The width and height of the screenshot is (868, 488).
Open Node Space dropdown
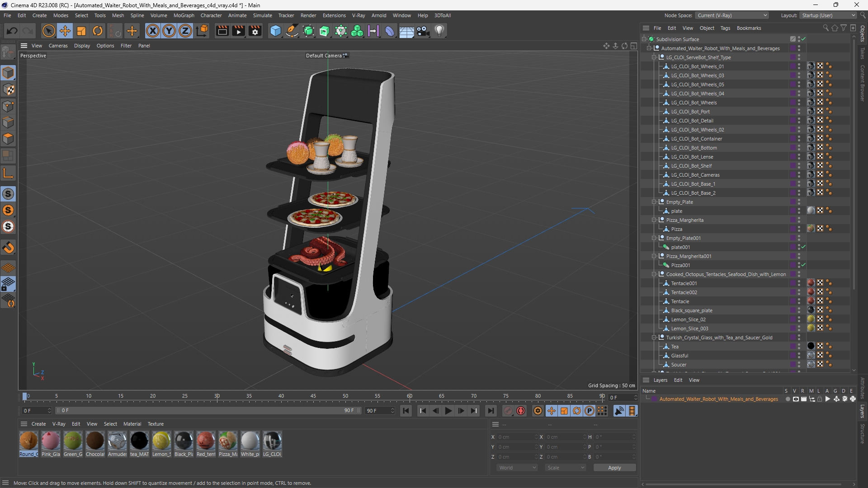coord(731,15)
